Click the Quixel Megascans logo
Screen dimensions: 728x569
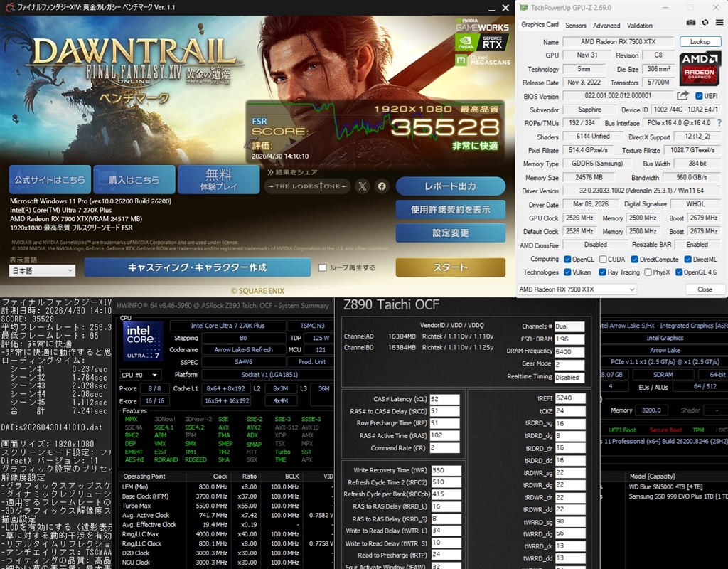(x=483, y=60)
